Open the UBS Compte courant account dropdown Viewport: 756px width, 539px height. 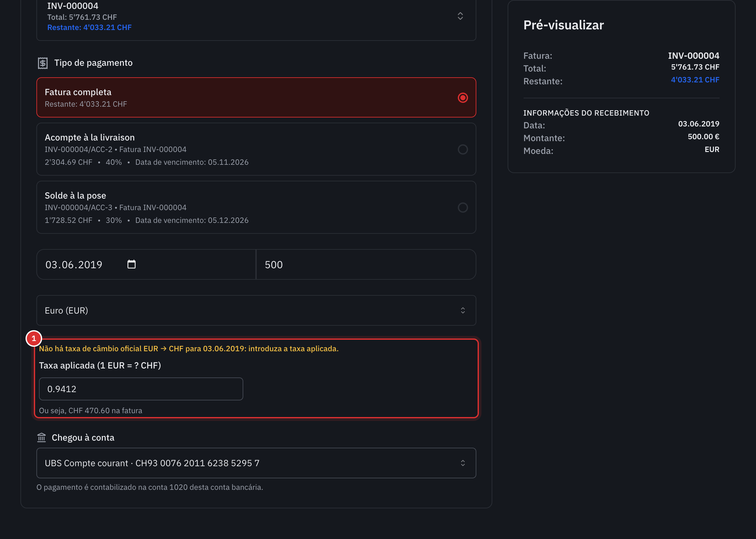256,463
